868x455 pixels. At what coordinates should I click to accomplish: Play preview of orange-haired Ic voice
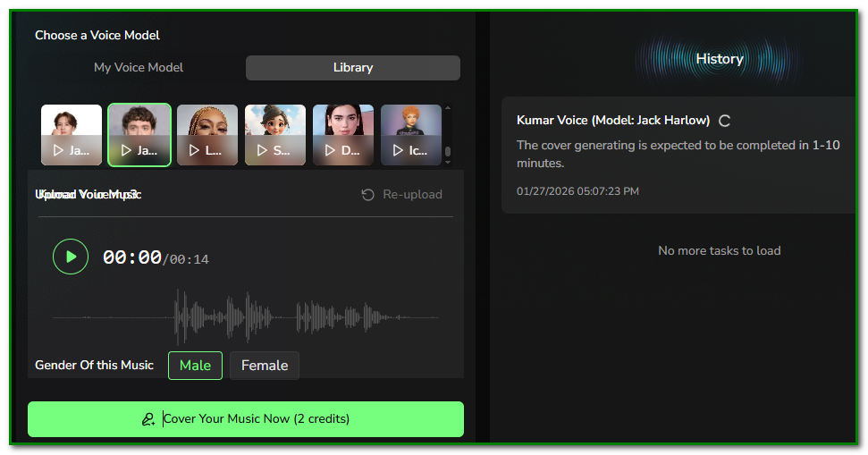(x=398, y=151)
